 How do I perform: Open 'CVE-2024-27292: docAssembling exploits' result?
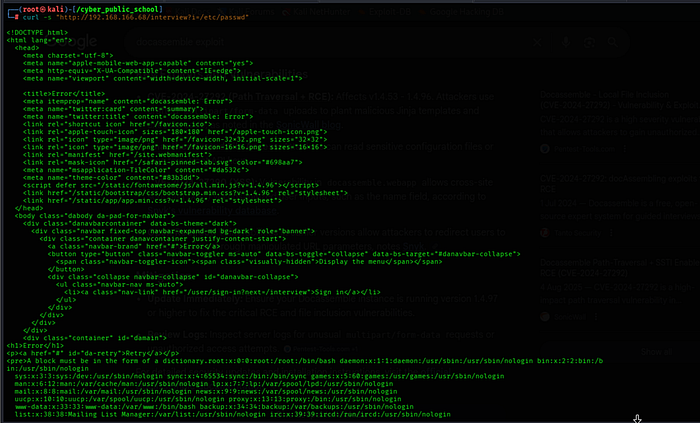[620, 183]
